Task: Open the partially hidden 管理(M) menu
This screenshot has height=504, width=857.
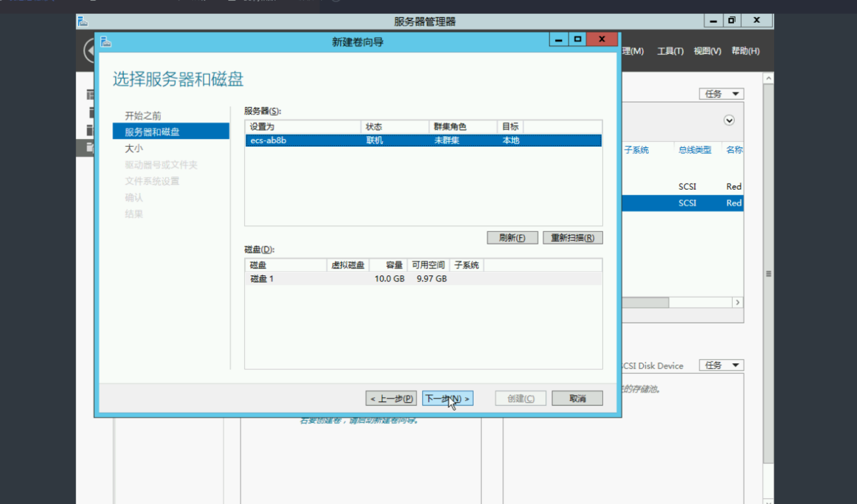Action: (x=633, y=51)
